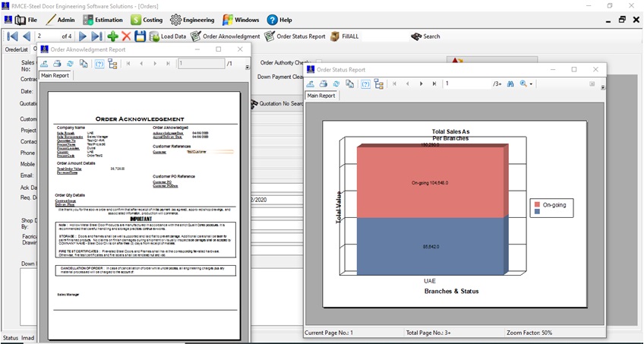Viewport: 644px width, 344px height.
Task: Click zoom magnifier in Order Status Report
Action: pyautogui.click(x=523, y=84)
